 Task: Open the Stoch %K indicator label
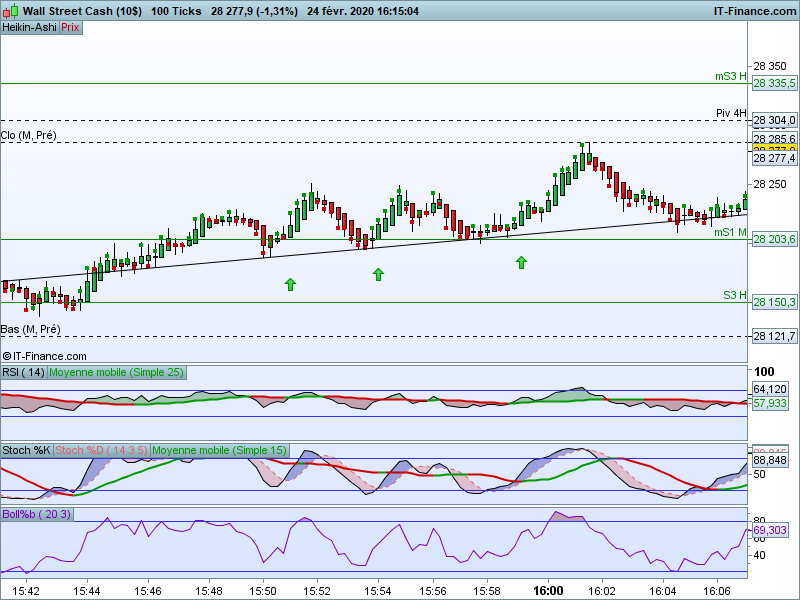(x=27, y=451)
